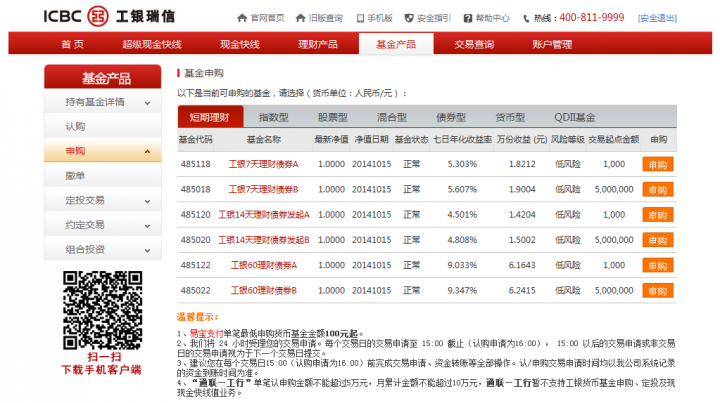The image size is (720, 403).
Task: Collapse the 申购 sidebar chevron
Action: tap(147, 151)
